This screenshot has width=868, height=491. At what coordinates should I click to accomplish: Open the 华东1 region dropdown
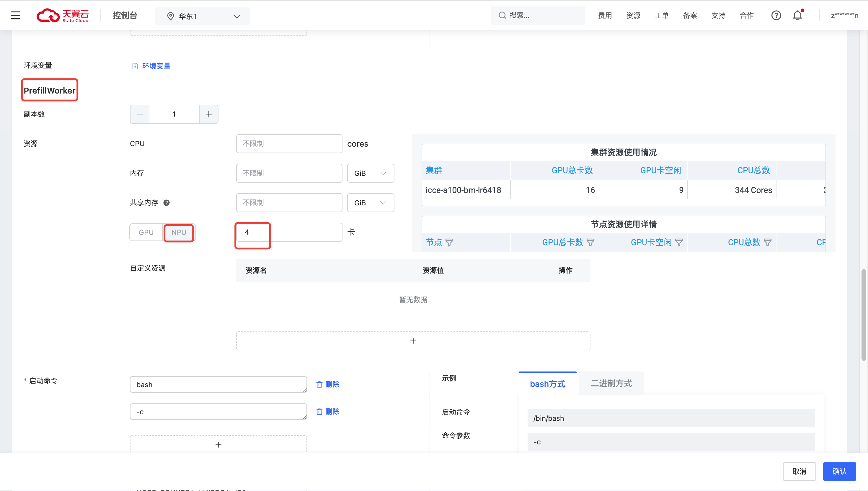tap(203, 16)
